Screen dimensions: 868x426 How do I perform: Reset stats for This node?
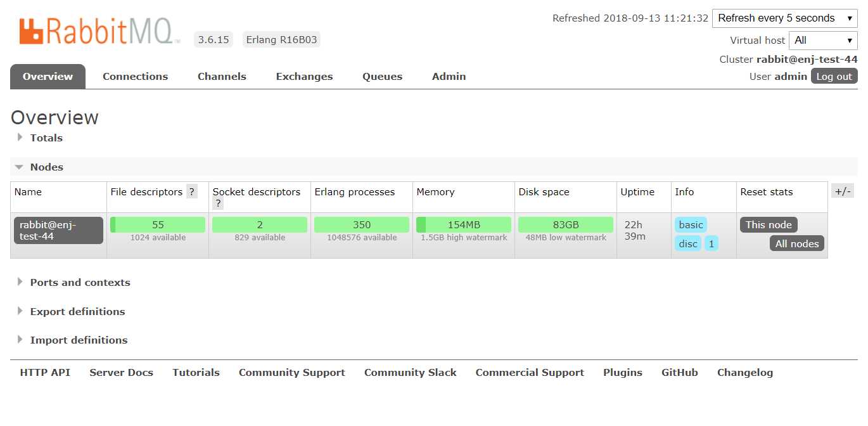(x=769, y=224)
